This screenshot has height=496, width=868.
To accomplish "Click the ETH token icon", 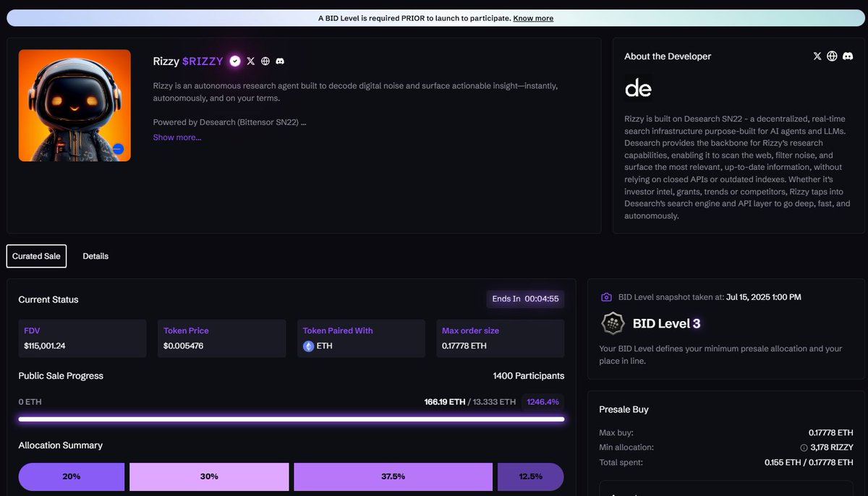I will tap(309, 346).
